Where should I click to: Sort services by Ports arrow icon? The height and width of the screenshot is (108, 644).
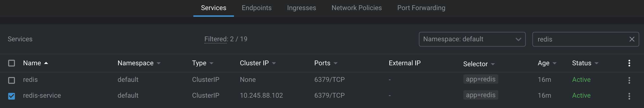click(x=335, y=63)
